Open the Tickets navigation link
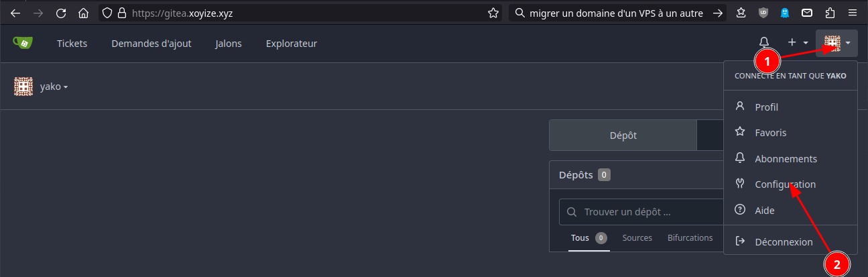Image resolution: width=868 pixels, height=277 pixels. pos(72,44)
